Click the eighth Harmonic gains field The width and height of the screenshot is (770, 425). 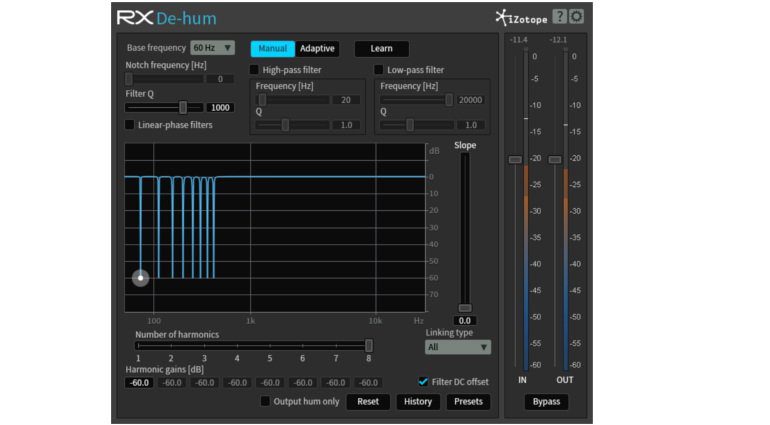[x=368, y=383]
